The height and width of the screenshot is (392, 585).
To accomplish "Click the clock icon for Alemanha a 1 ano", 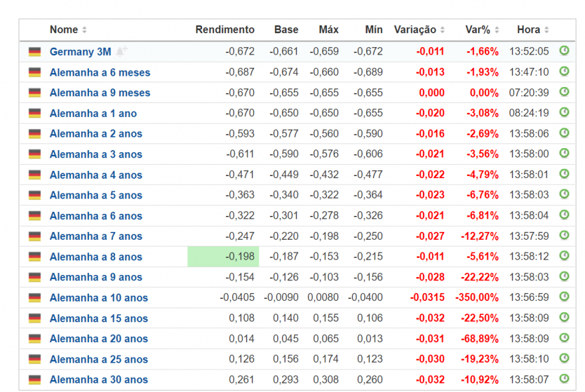I will (x=564, y=112).
